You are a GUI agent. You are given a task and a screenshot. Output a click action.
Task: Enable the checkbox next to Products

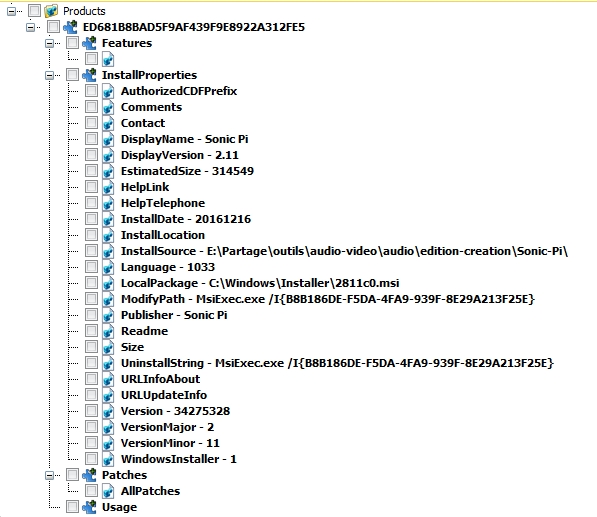(x=34, y=11)
